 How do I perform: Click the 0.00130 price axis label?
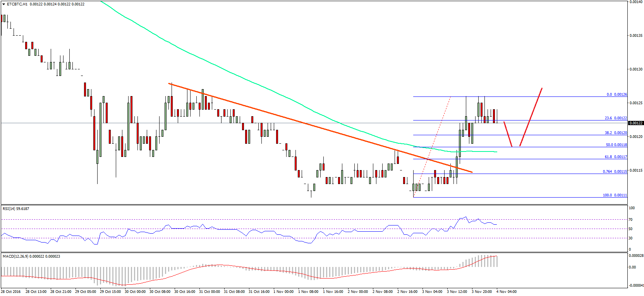(x=636, y=69)
